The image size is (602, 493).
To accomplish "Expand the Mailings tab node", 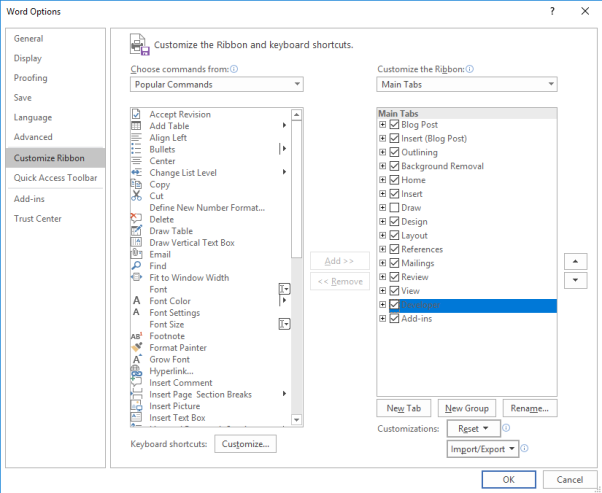I will click(x=382, y=263).
